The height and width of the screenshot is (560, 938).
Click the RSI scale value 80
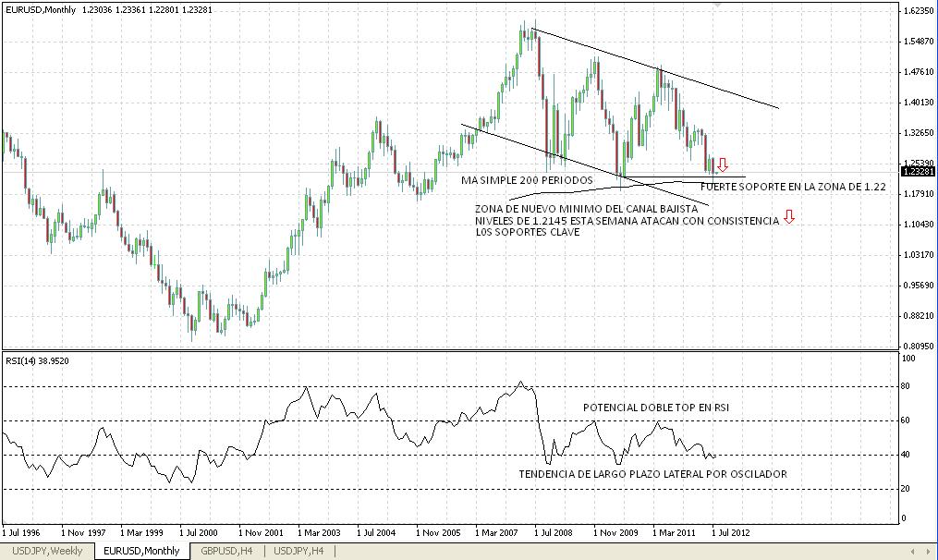point(906,386)
